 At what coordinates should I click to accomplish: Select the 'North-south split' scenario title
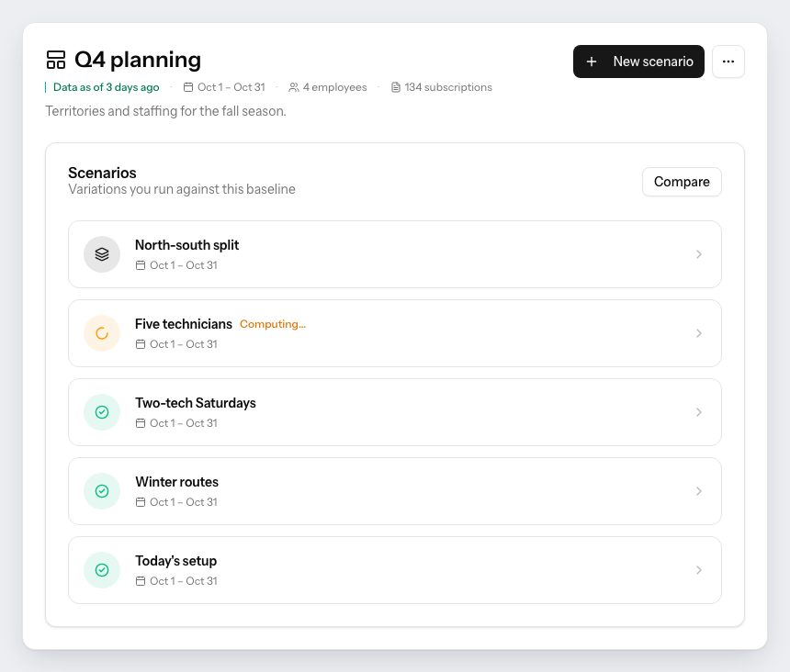pos(186,245)
